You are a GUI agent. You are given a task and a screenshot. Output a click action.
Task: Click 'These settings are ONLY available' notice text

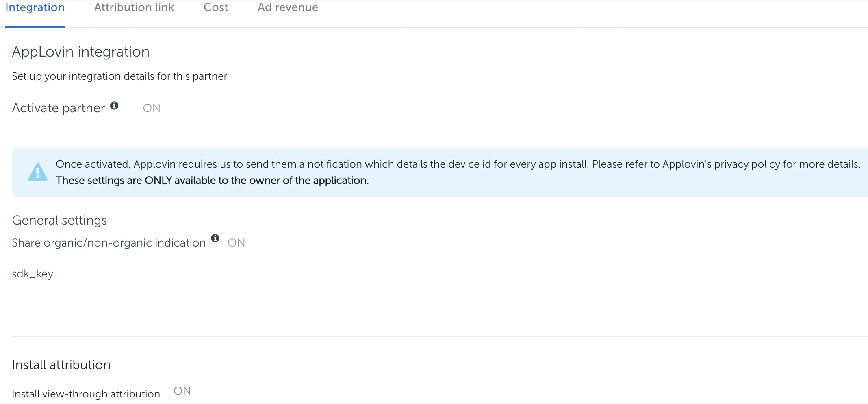click(x=212, y=181)
